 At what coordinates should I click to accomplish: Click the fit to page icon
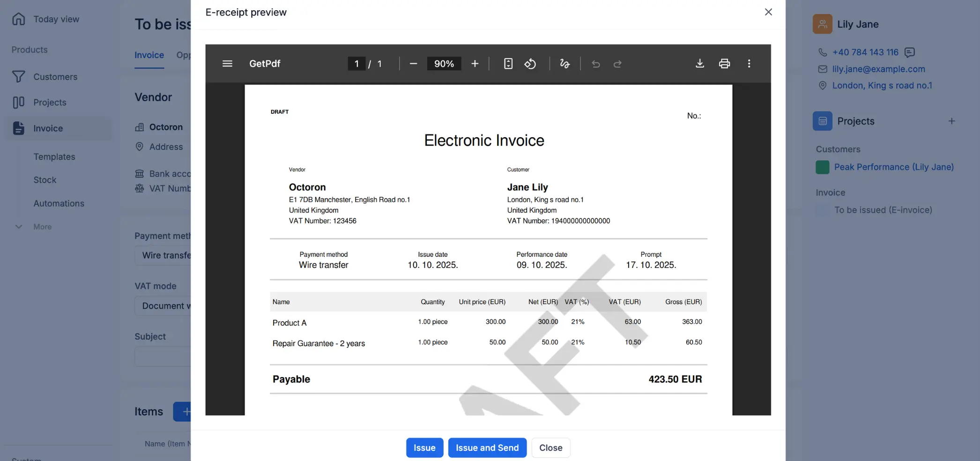[508, 64]
